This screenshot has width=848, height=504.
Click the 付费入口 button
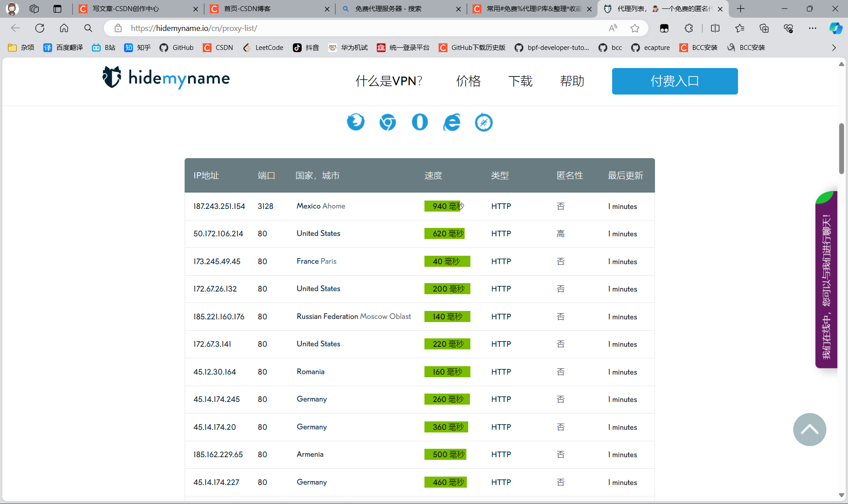click(675, 81)
